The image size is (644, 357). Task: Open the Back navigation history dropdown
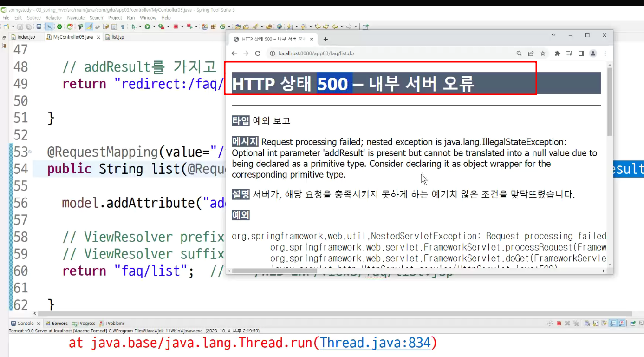(341, 27)
